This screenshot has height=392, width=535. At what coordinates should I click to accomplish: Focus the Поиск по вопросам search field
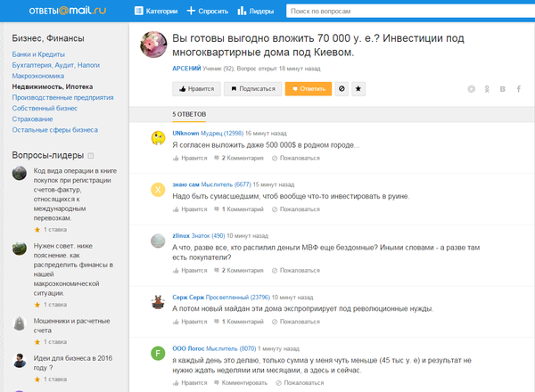410,12
